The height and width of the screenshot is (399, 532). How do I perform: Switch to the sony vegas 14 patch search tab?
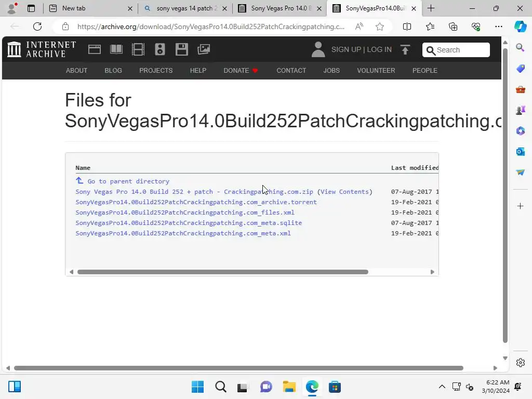[x=187, y=8]
